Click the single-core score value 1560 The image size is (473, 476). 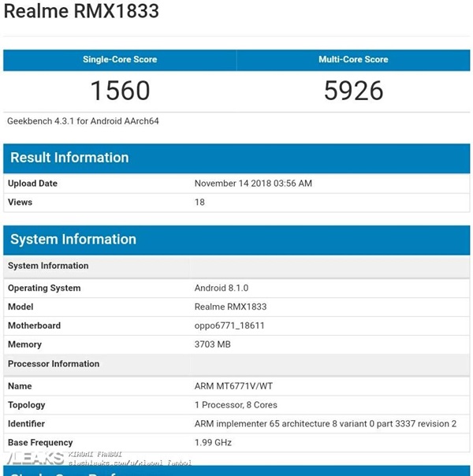coord(121,91)
